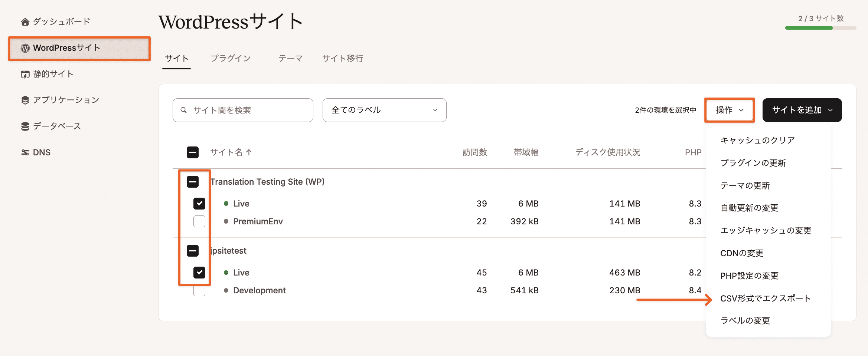This screenshot has height=356, width=868.
Task: Click the applications (アプリケーション) stack icon
Action: pyautogui.click(x=25, y=100)
